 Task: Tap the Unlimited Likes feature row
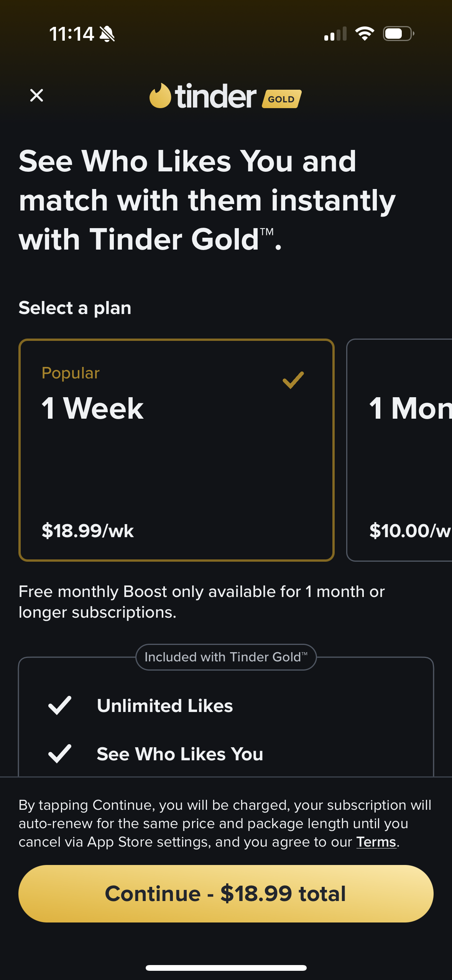pyautogui.click(x=165, y=705)
